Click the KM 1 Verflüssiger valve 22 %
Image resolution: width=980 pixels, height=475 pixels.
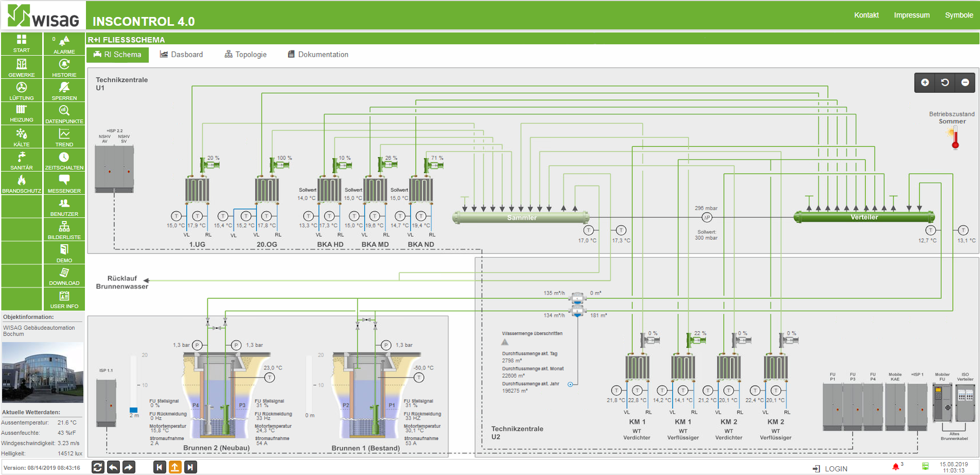696,340
